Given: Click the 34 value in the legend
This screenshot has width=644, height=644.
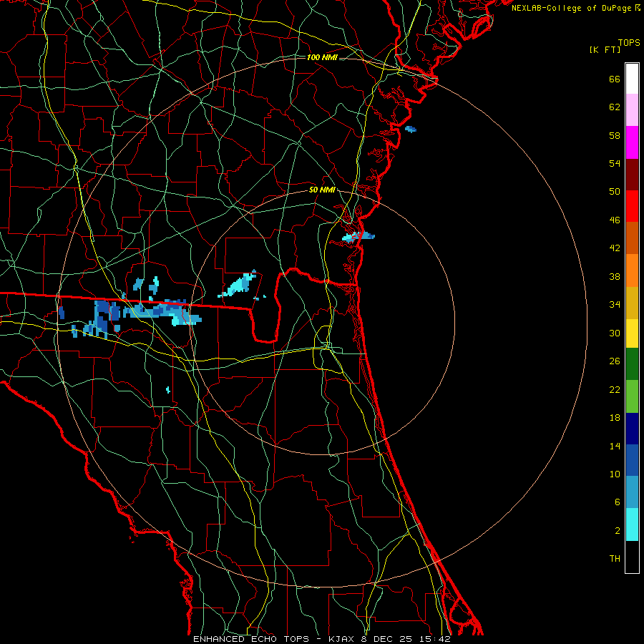Looking at the screenshot, I should 615,305.
